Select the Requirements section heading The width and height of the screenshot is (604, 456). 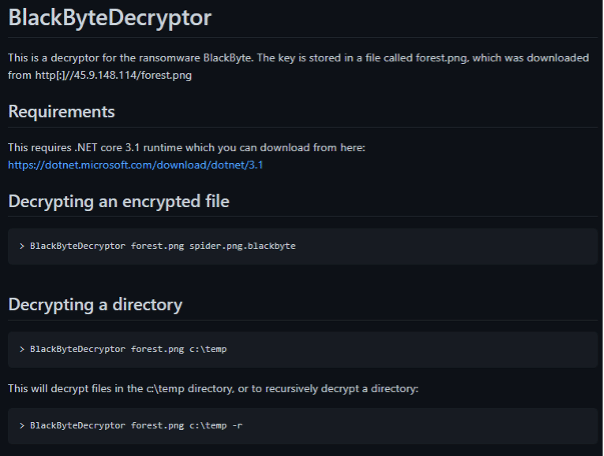click(61, 111)
